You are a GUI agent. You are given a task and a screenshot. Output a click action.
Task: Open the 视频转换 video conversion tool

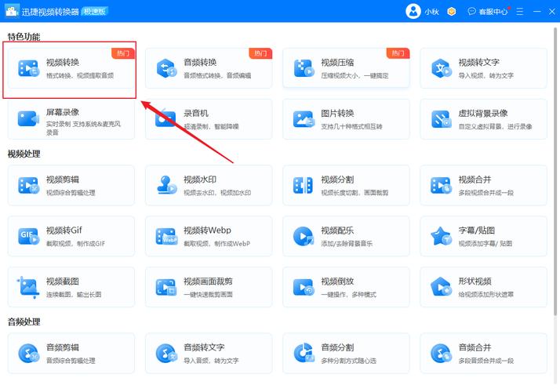coord(71,68)
